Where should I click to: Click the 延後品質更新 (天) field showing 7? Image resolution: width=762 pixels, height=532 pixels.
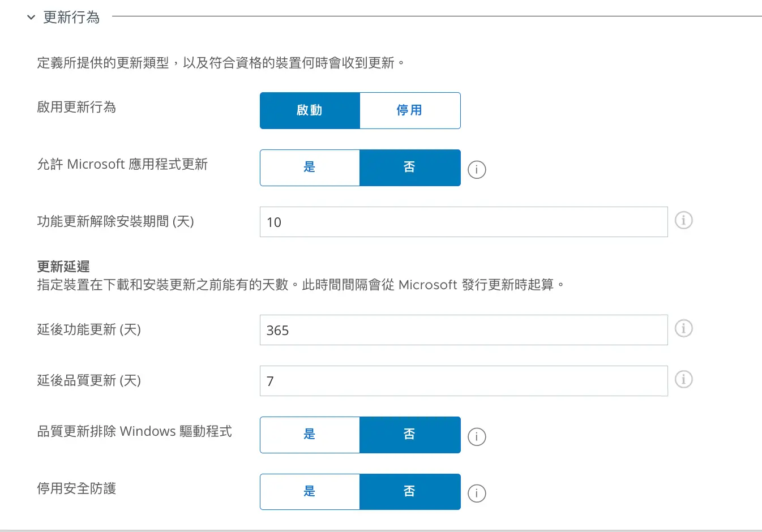(463, 381)
